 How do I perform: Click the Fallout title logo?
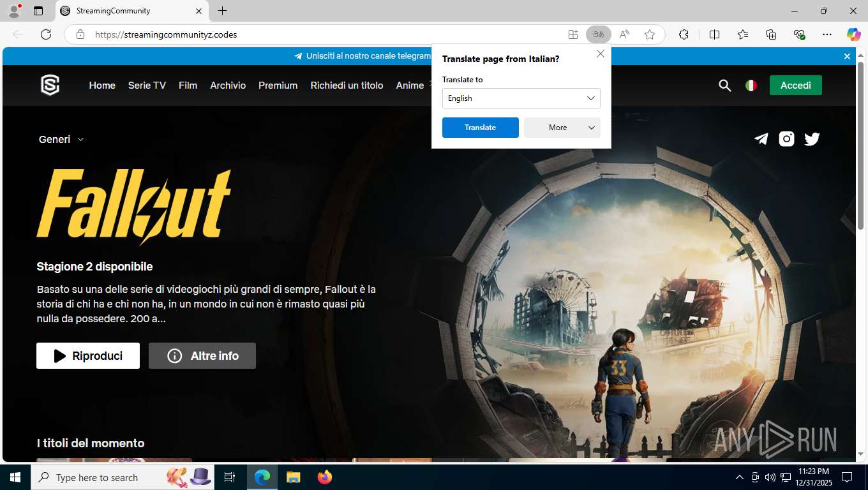pyautogui.click(x=134, y=207)
